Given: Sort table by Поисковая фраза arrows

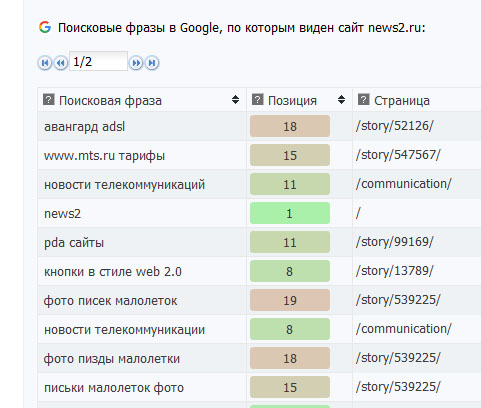Looking at the screenshot, I should tap(235, 99).
